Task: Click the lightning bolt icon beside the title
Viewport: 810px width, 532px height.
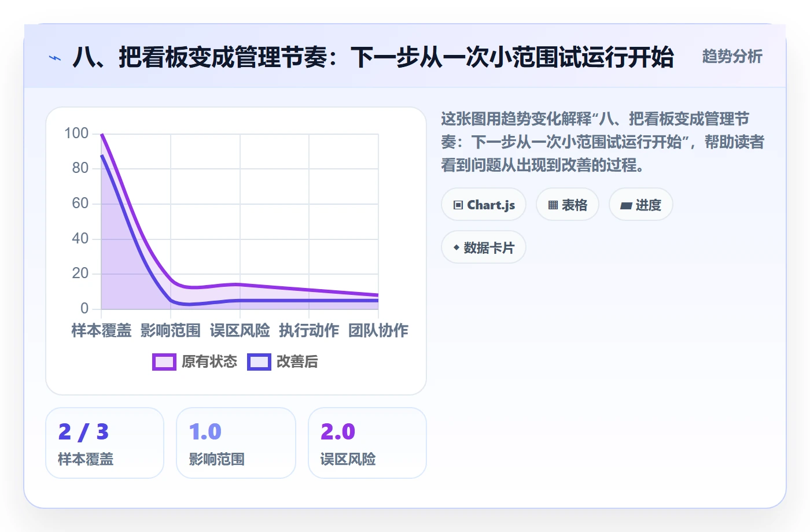Action: tap(55, 58)
